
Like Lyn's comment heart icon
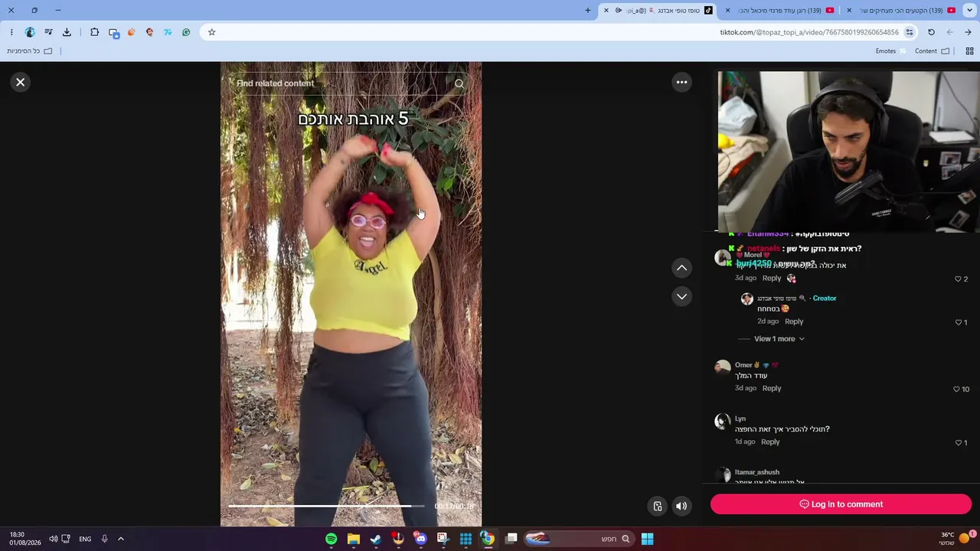[x=959, y=442]
